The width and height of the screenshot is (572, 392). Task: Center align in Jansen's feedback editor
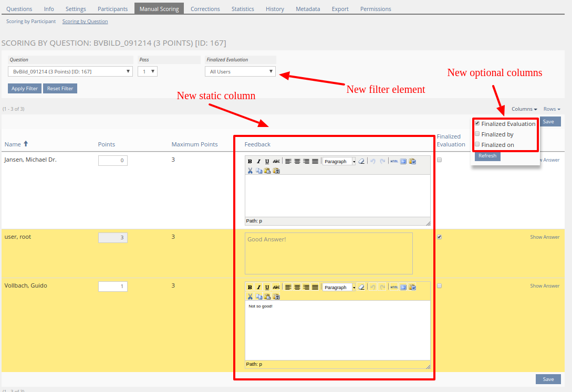(297, 162)
